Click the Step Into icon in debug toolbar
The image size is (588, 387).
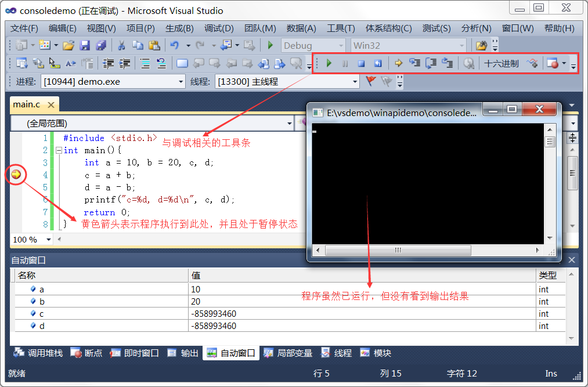click(x=415, y=64)
